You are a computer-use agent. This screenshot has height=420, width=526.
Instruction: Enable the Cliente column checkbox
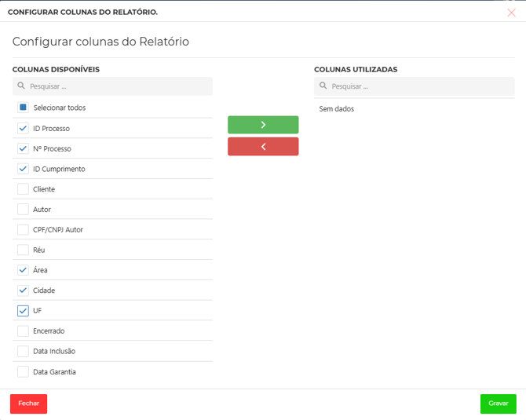(24, 189)
